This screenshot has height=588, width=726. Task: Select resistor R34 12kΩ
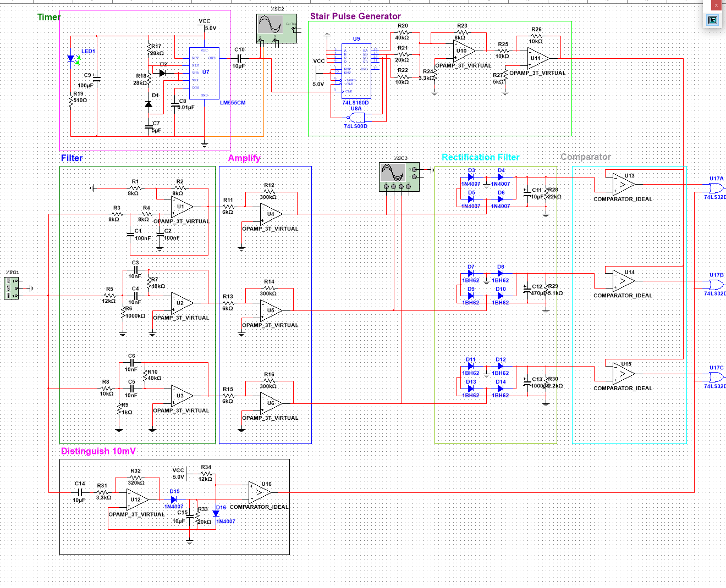(x=206, y=474)
